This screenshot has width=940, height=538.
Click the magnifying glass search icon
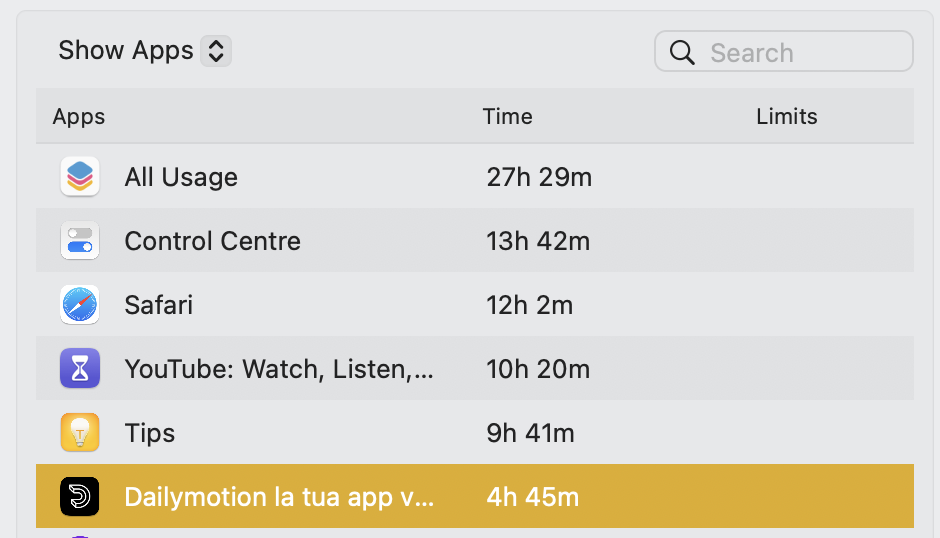point(682,52)
